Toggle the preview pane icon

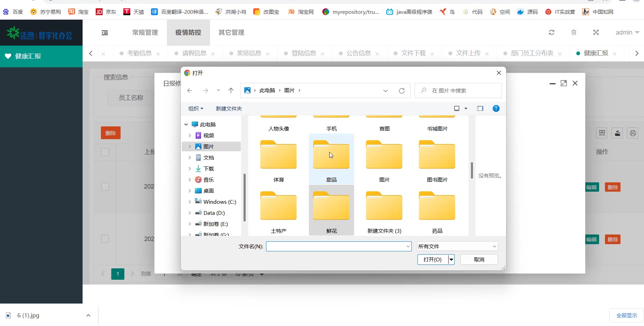pyautogui.click(x=480, y=108)
